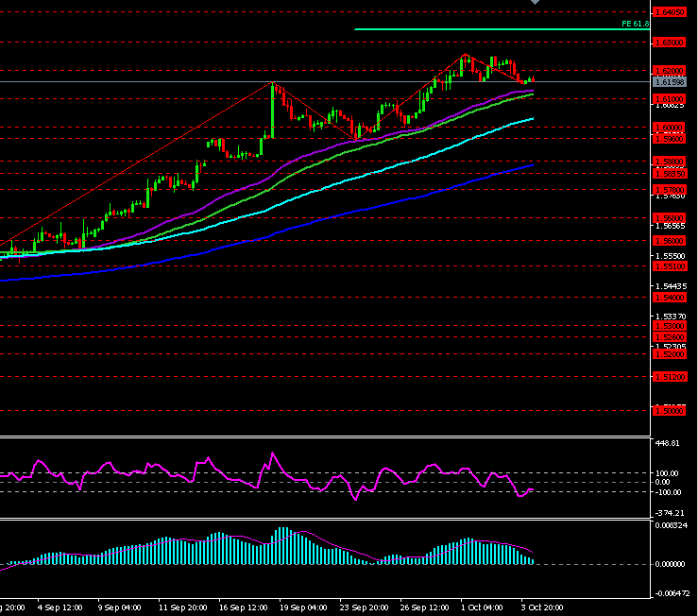
Task: Click the 1.54000 price level label
Action: pyautogui.click(x=670, y=298)
